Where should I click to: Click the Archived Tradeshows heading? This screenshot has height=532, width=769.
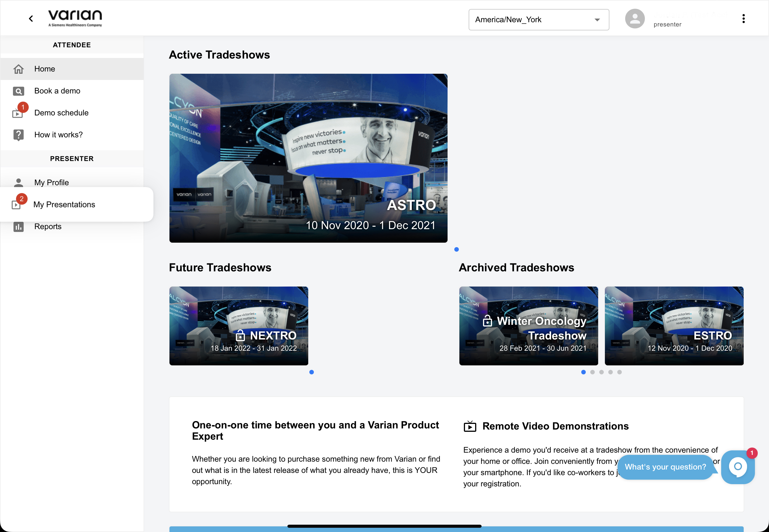click(516, 267)
